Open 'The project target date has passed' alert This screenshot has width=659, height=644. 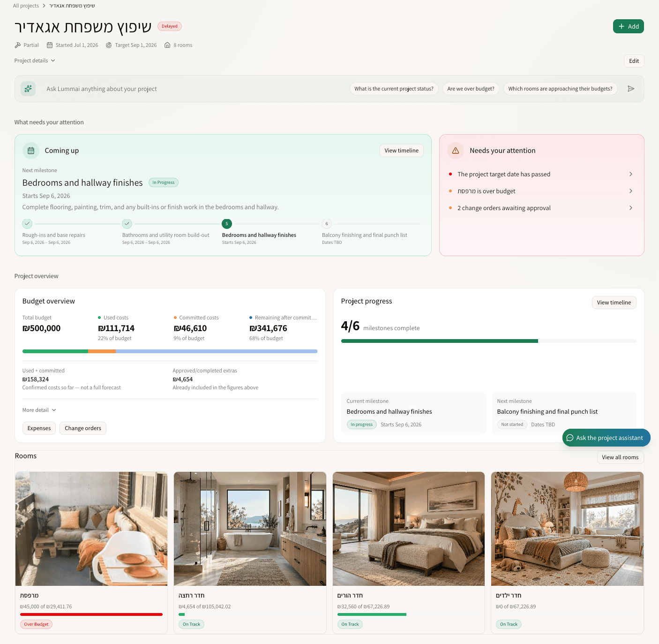(x=541, y=174)
